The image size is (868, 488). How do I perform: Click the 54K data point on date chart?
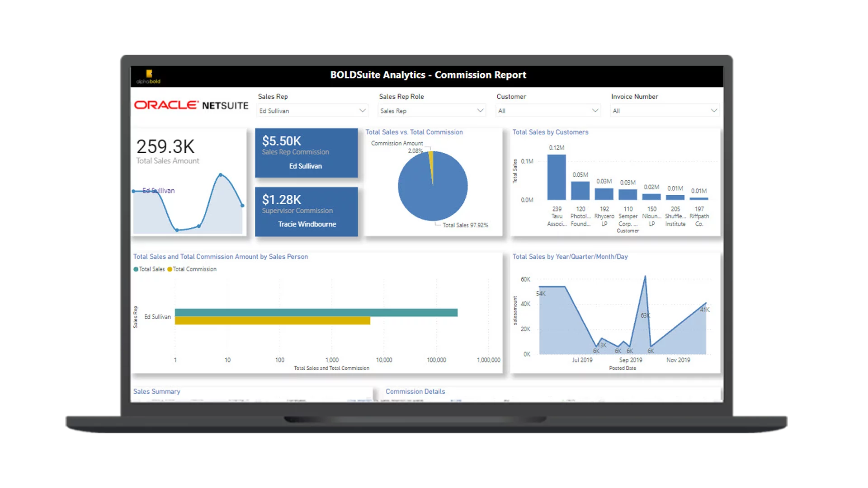(x=539, y=287)
